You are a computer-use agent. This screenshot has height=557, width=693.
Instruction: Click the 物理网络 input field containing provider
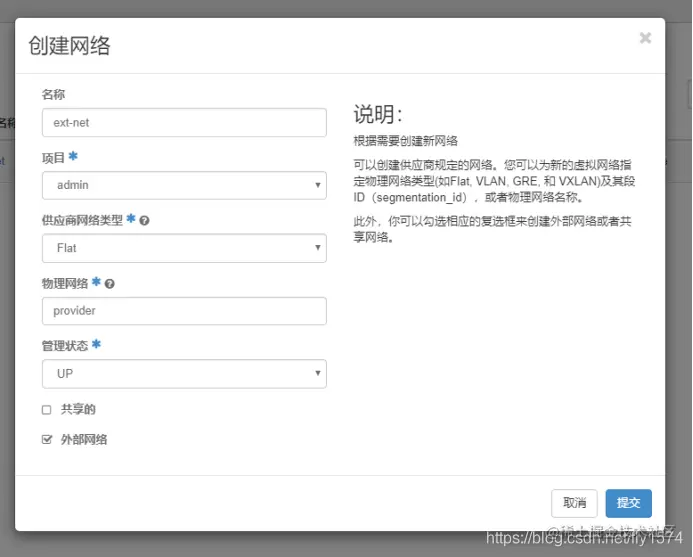[184, 311]
